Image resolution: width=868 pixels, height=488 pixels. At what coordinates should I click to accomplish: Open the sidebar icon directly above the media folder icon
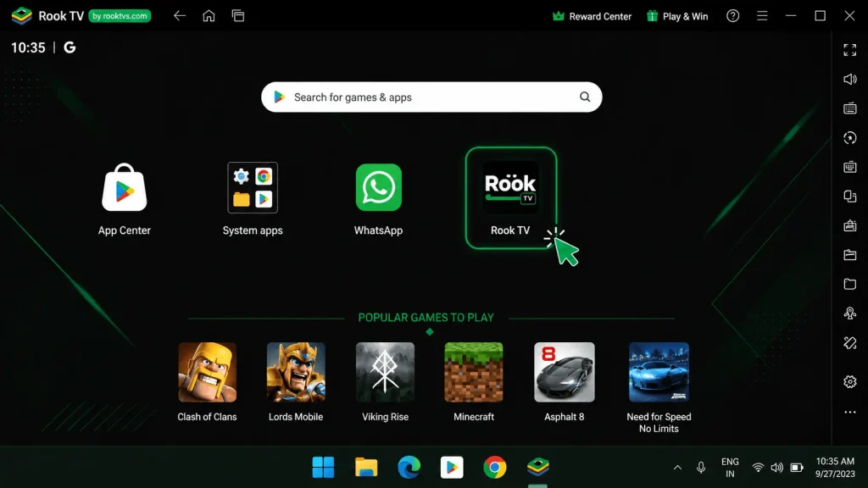point(849,225)
